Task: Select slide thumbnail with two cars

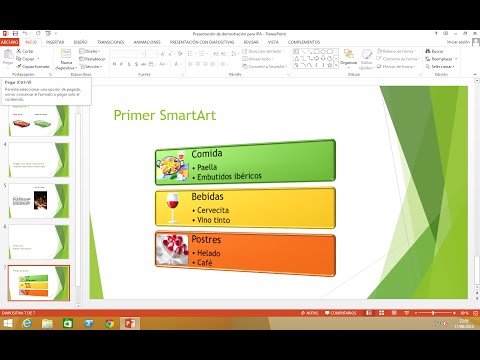Action: click(x=39, y=120)
